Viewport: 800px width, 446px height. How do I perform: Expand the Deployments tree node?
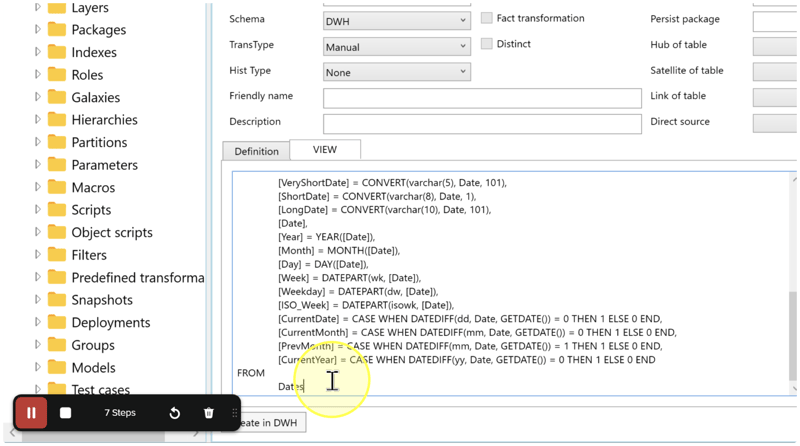pos(37,321)
